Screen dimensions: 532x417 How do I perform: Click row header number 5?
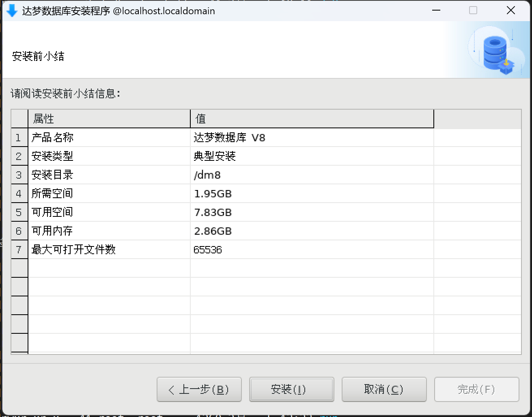click(x=19, y=212)
